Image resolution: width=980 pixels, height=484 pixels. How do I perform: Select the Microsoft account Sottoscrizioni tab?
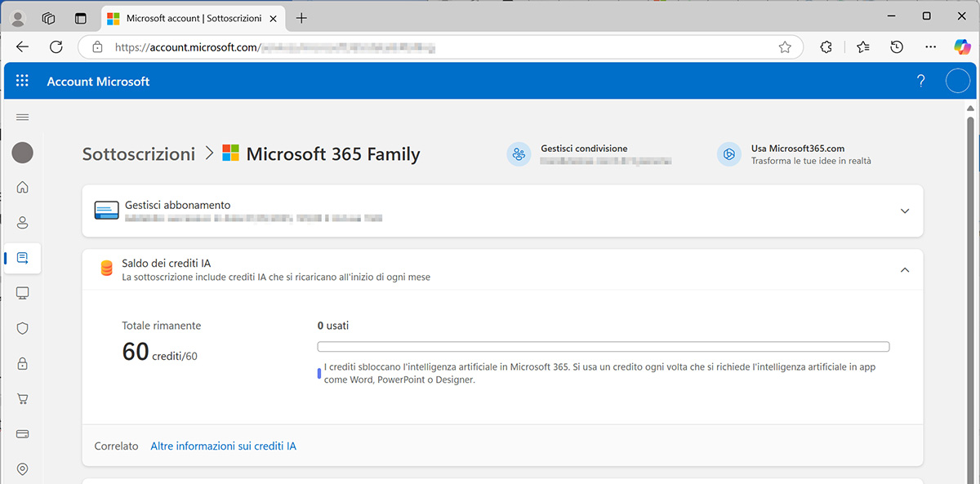tap(193, 18)
